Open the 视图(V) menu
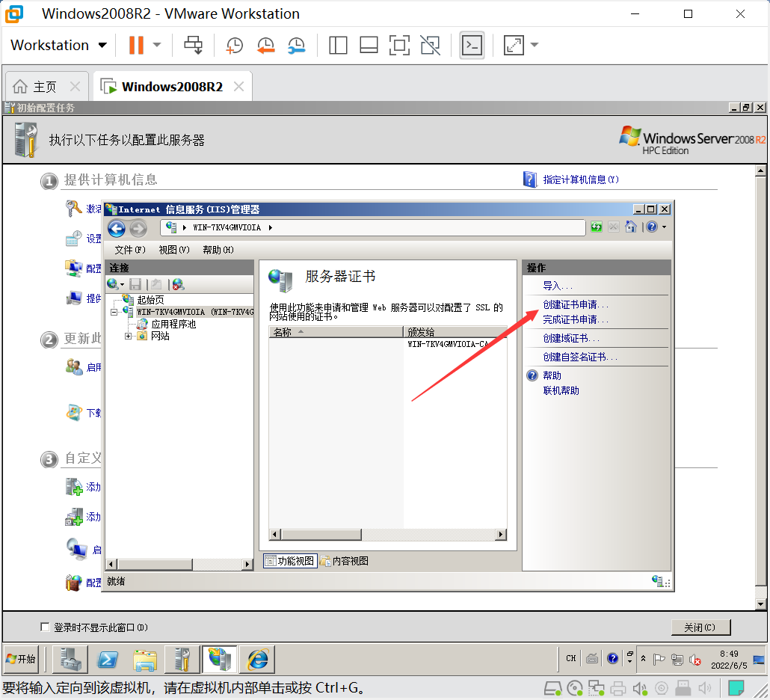This screenshot has height=700, width=770. [x=174, y=250]
